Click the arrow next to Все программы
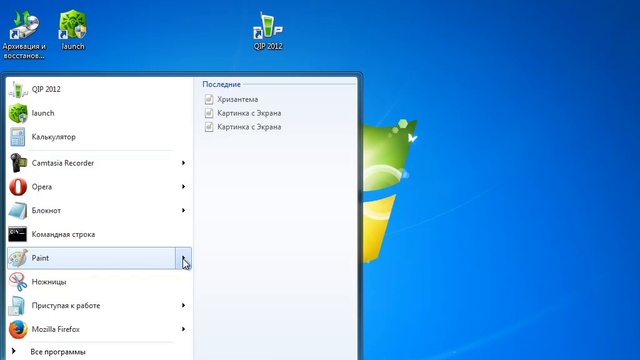The image size is (640, 360). tap(13, 351)
